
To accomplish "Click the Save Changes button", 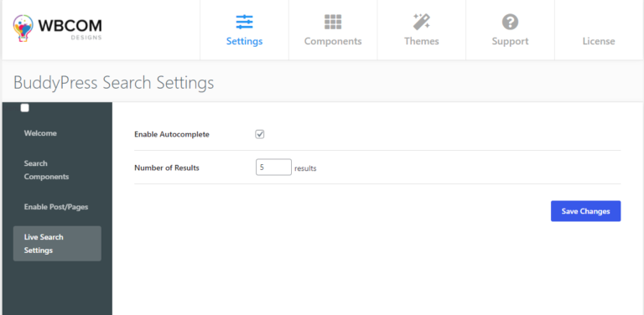I will (585, 211).
